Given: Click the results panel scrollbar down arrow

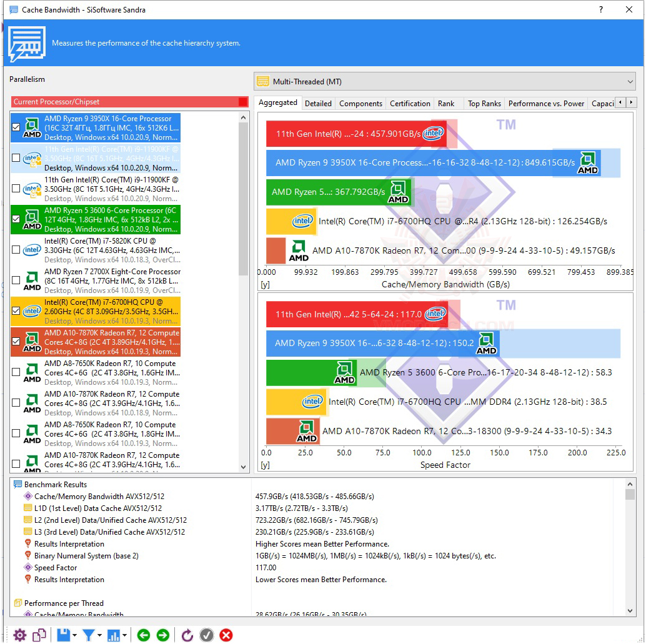Looking at the screenshot, I should coord(630,611).
